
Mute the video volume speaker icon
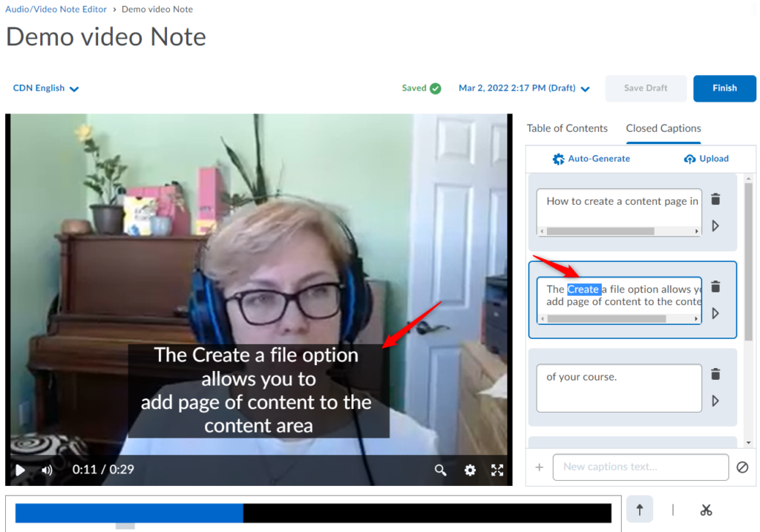47,470
